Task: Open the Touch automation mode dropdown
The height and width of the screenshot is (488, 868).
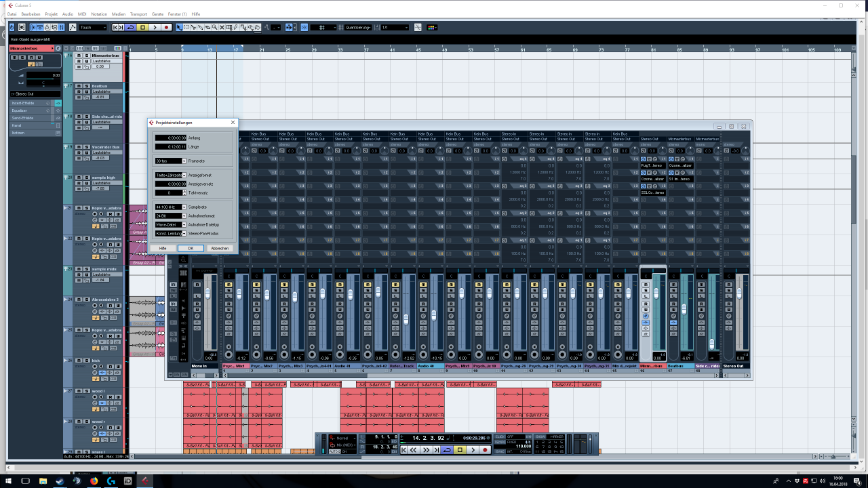Action: coord(93,27)
